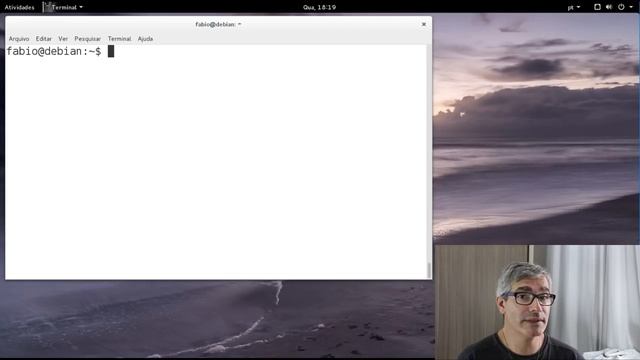640x360 pixels.
Task: Click the fabio@debian:~$ prompt text
Action: click(x=53, y=51)
